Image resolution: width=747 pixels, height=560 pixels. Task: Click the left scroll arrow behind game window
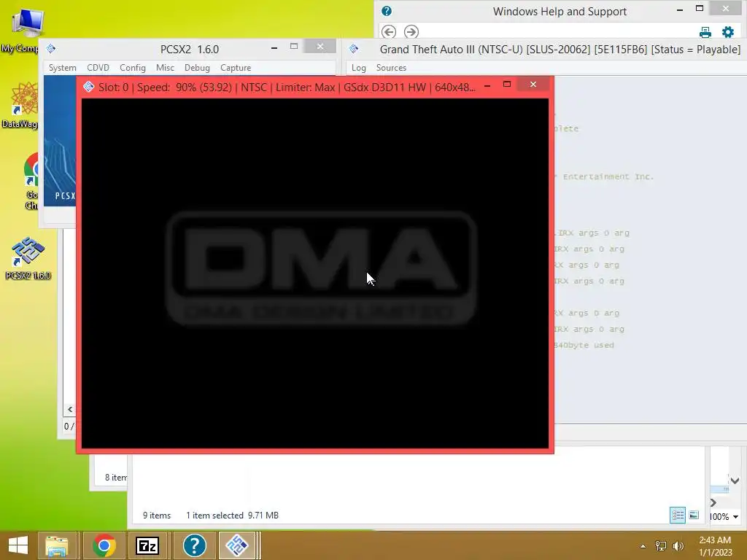[x=70, y=410]
